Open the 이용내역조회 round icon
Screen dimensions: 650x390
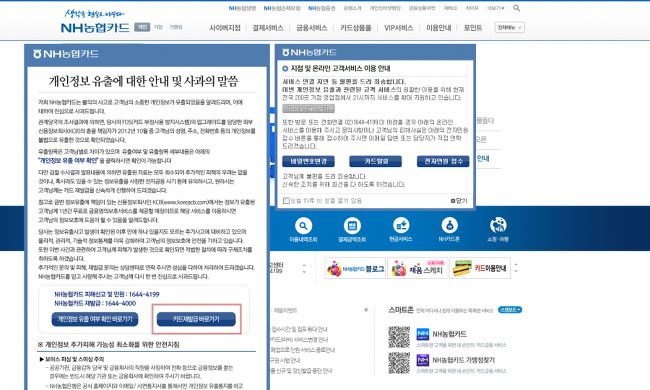[x=303, y=226]
